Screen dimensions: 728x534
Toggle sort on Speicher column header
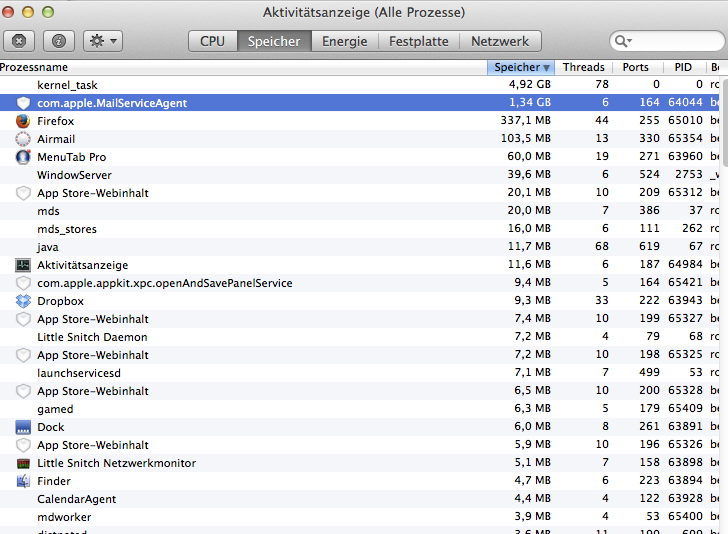(521, 67)
